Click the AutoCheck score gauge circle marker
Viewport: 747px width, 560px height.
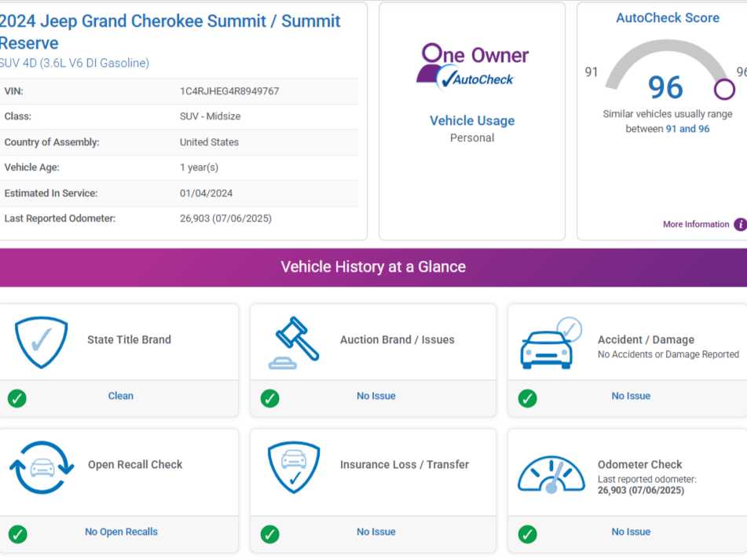[x=723, y=89]
